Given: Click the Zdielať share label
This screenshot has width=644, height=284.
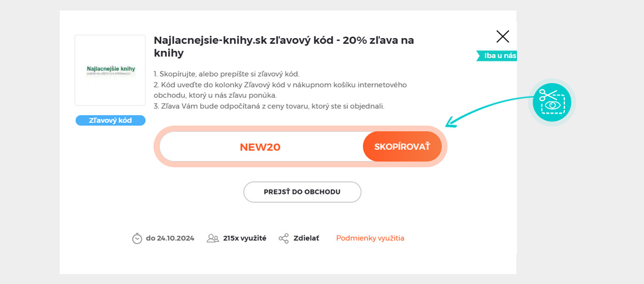Looking at the screenshot, I should [306, 238].
